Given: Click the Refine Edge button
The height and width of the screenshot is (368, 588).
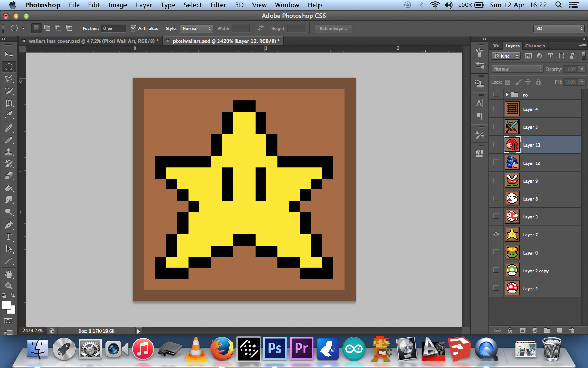Looking at the screenshot, I should coord(333,28).
